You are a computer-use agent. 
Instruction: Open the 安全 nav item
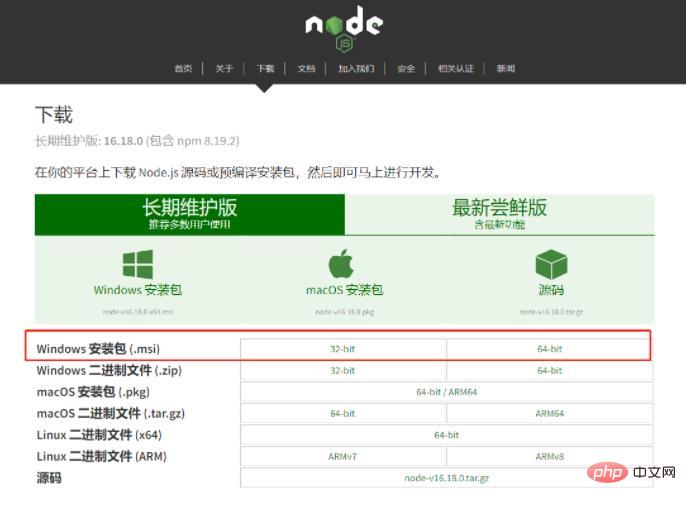[406, 68]
